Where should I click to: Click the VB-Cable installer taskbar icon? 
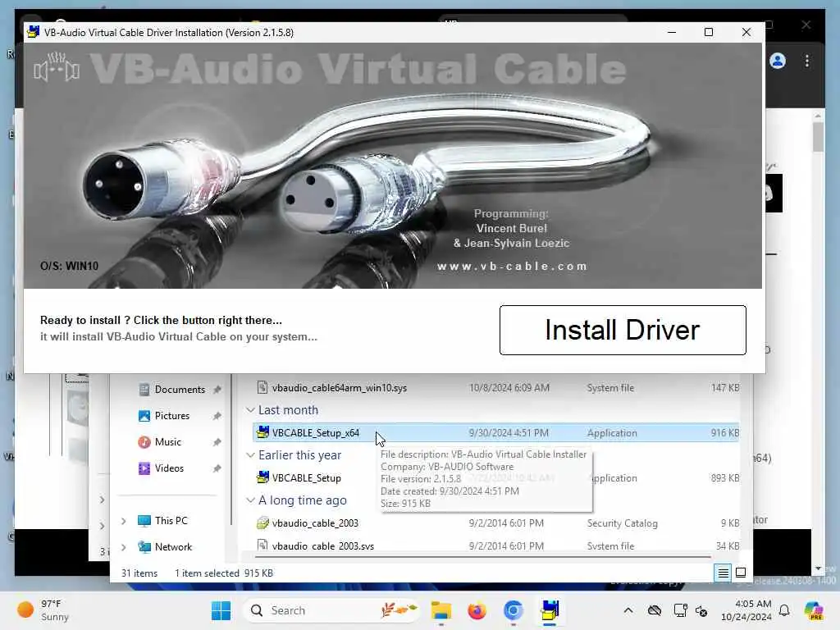tap(549, 610)
